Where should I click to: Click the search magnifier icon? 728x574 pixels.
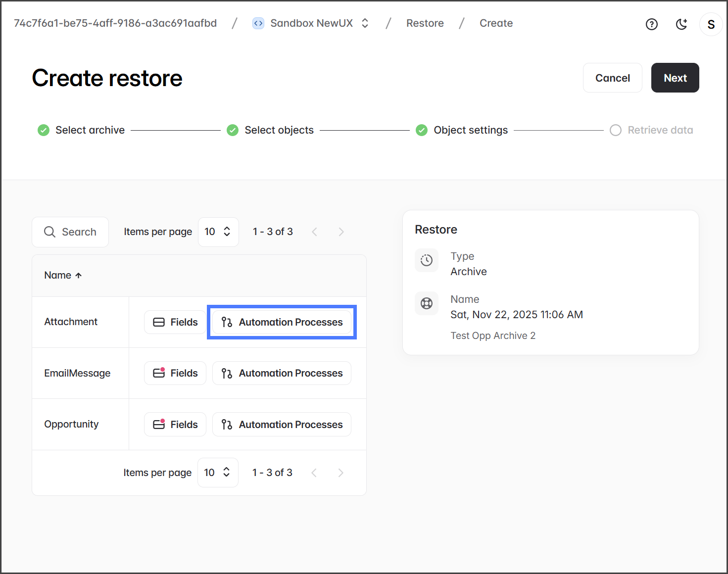click(49, 232)
